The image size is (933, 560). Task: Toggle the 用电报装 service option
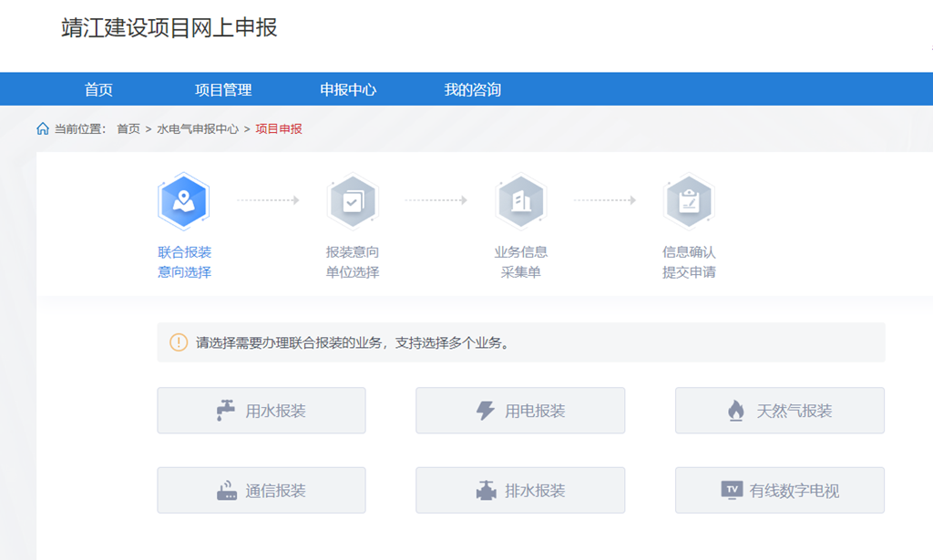pyautogui.click(x=520, y=411)
